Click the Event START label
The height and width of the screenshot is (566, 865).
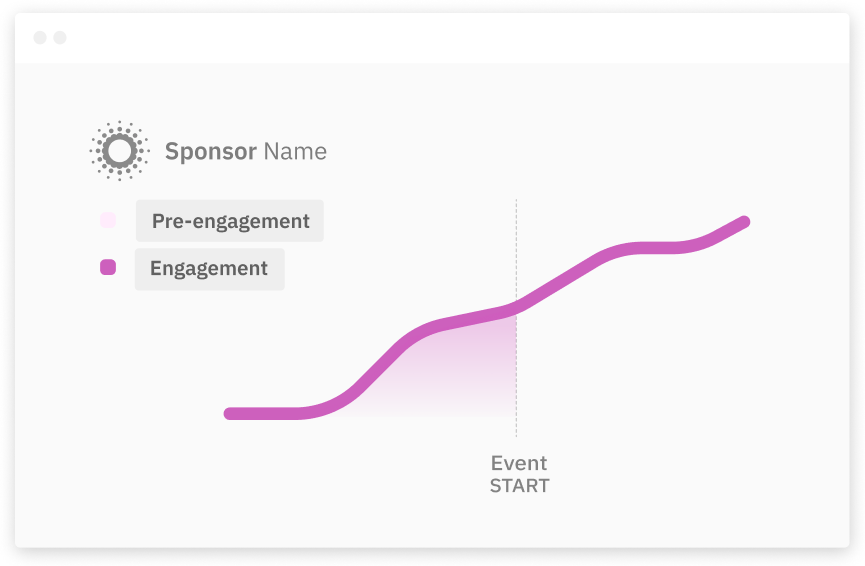click(520, 474)
